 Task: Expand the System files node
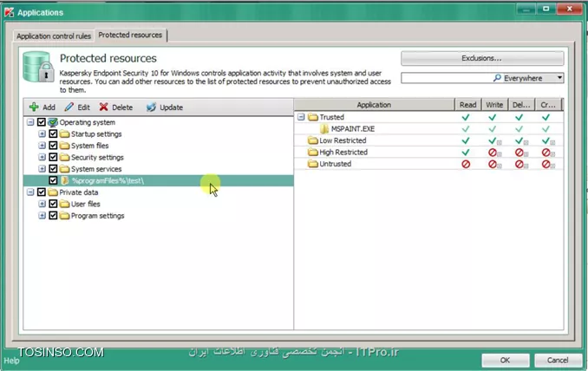tap(42, 146)
